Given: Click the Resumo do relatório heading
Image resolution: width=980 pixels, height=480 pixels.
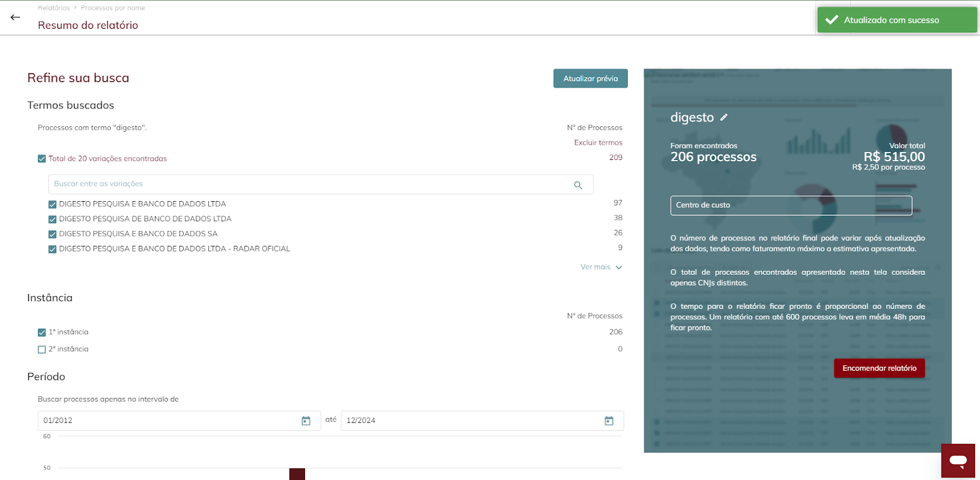Looking at the screenshot, I should [x=88, y=25].
